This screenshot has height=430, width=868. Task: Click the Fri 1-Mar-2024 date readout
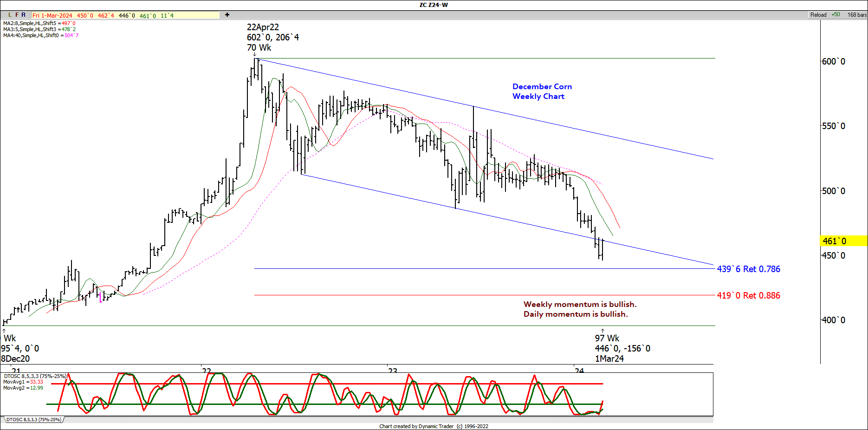coord(52,15)
